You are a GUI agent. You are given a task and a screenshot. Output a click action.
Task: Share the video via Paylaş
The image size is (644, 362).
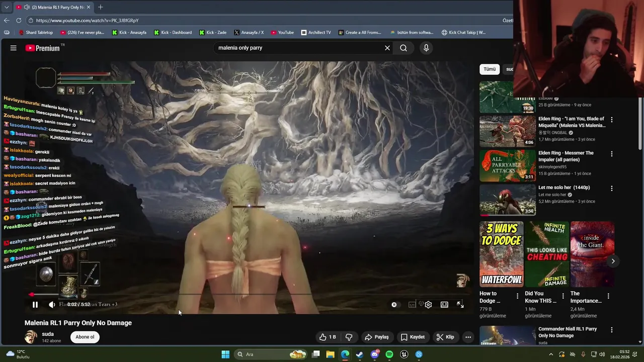click(x=376, y=337)
